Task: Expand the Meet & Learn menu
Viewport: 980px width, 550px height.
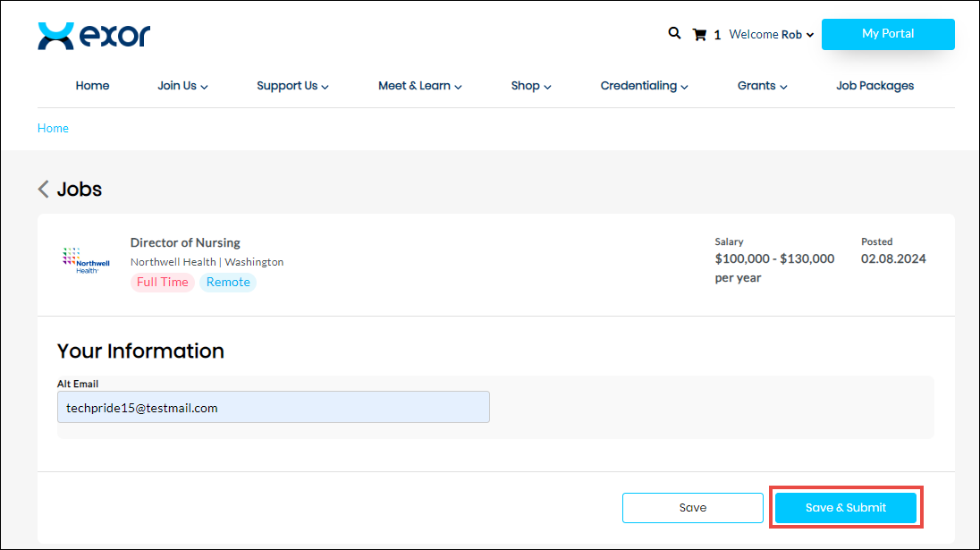Action: point(419,86)
